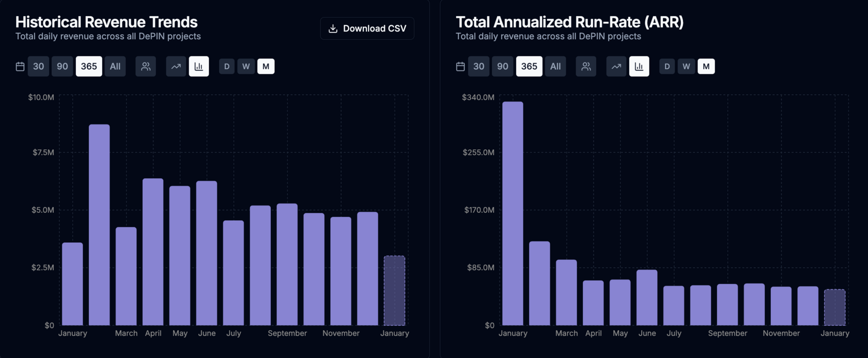Click January bar in ARR chart
Viewport: 868px width, 358px height.
[x=513, y=213]
